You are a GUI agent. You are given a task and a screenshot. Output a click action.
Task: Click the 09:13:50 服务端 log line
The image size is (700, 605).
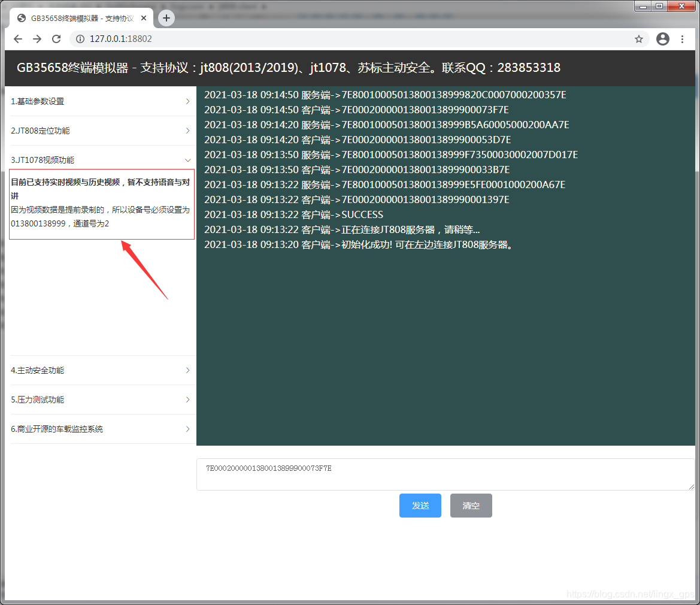coord(391,155)
